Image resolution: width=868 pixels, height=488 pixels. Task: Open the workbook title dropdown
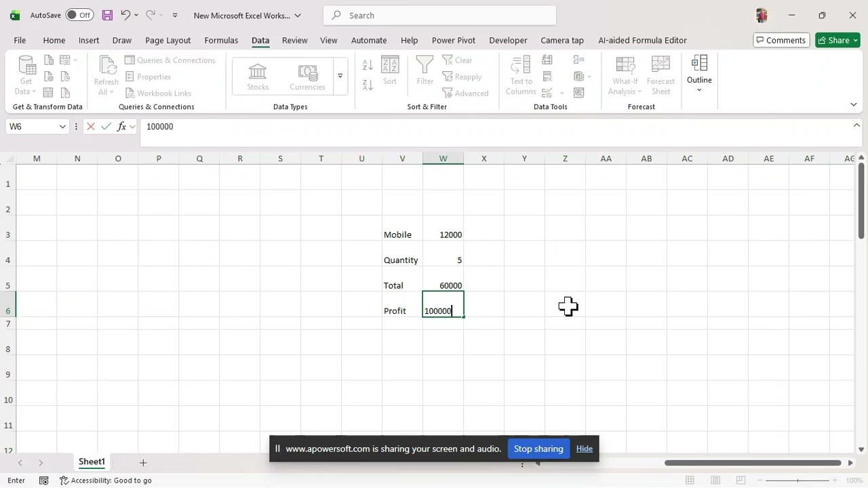tap(298, 15)
